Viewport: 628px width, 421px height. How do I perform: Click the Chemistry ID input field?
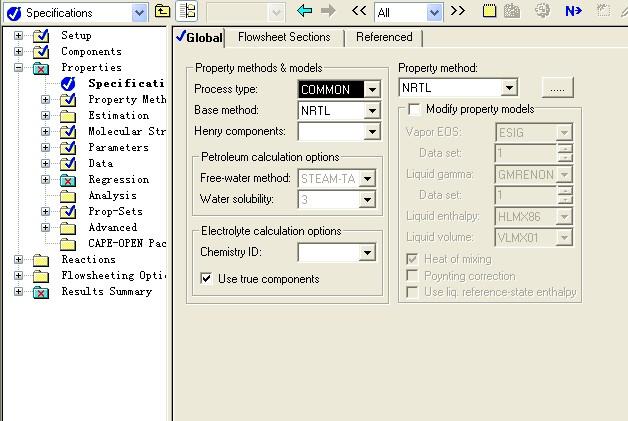click(x=329, y=252)
